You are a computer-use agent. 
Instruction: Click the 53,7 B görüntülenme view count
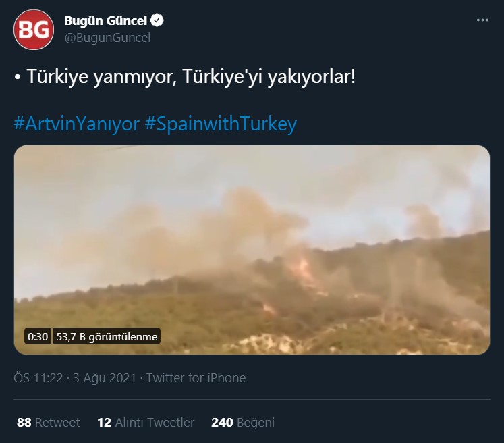(x=107, y=336)
